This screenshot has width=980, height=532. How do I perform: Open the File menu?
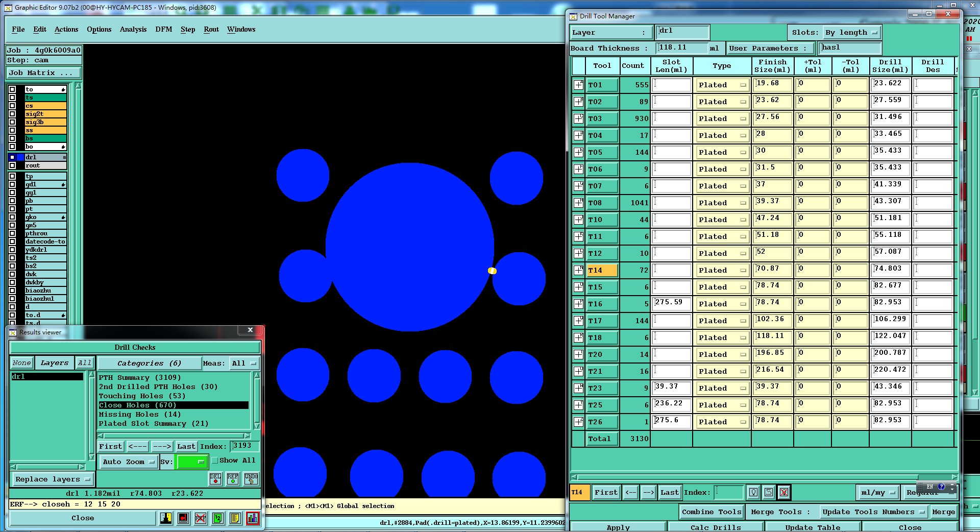click(x=18, y=29)
